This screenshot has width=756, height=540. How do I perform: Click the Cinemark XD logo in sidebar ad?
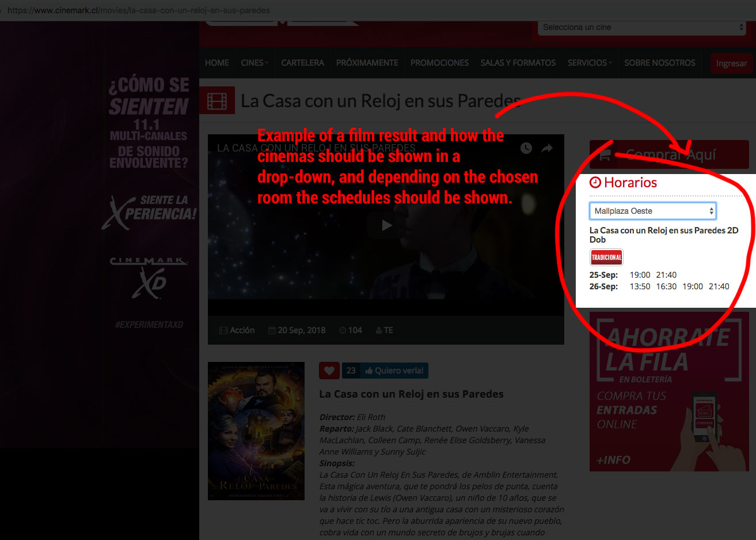tap(149, 278)
